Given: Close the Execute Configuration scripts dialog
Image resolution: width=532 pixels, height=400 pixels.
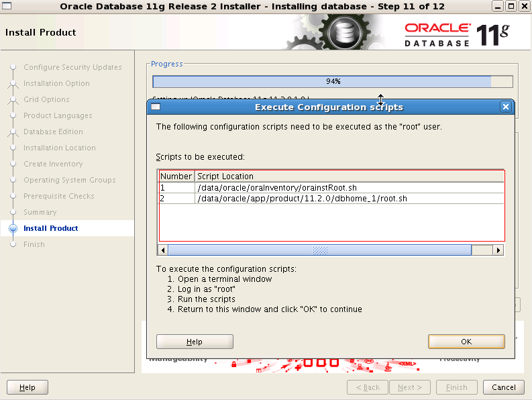Looking at the screenshot, I should tap(506, 107).
